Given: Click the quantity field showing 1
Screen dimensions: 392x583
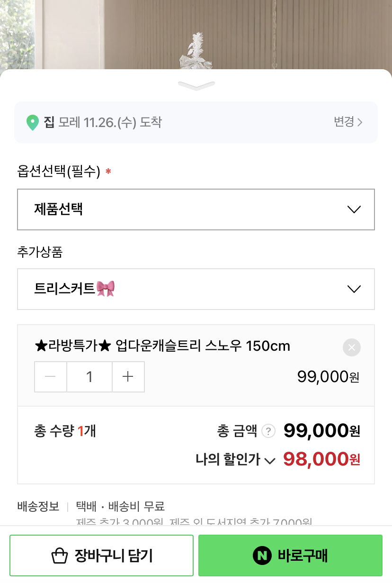Looking at the screenshot, I should click(x=89, y=377).
